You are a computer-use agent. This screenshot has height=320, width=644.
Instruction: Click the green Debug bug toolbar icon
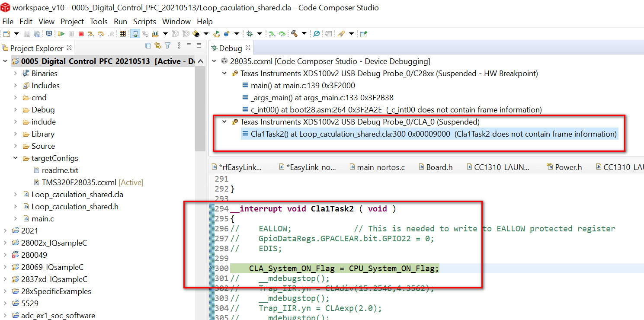click(250, 34)
